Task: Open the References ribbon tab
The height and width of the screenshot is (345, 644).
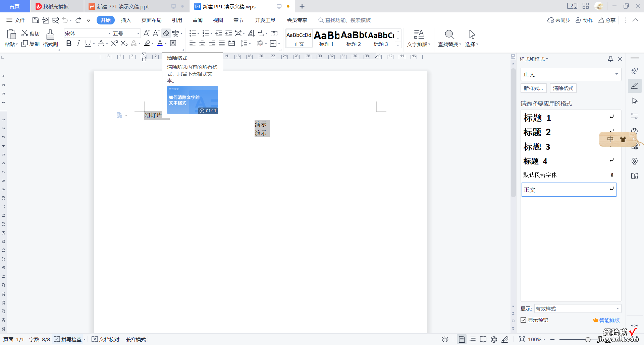Action: (x=177, y=20)
